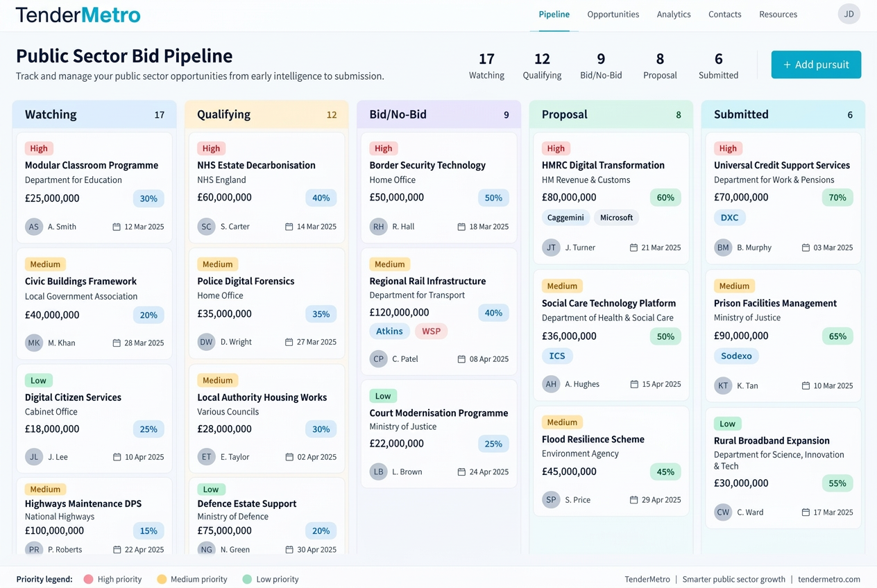The height and width of the screenshot is (588, 877).
Task: Click A. Smith's AS avatar
Action: 33,227
